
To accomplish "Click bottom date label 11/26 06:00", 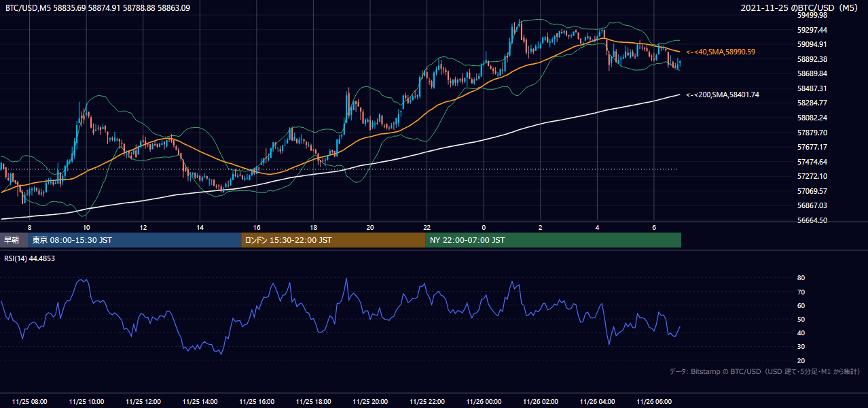I will point(653,402).
